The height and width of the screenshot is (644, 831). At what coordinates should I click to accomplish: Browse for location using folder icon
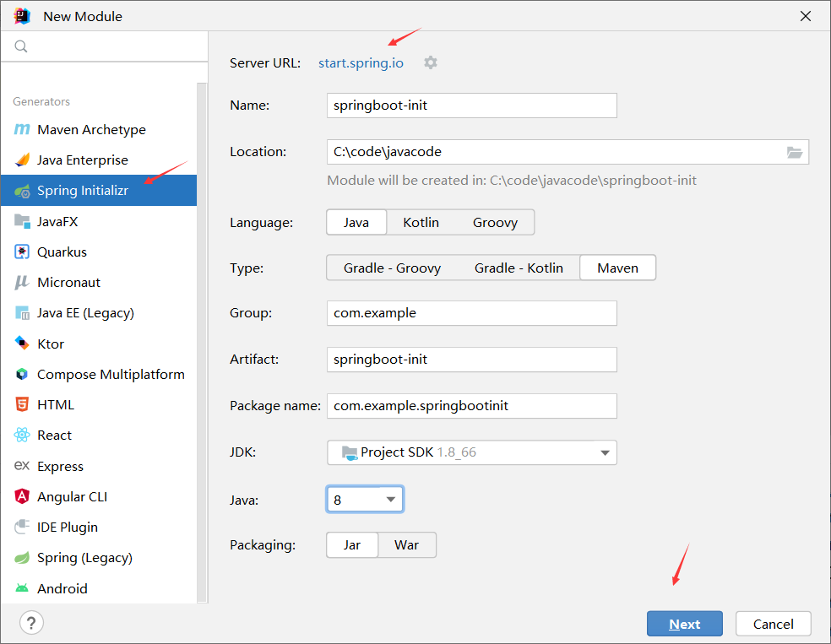pyautogui.click(x=794, y=153)
